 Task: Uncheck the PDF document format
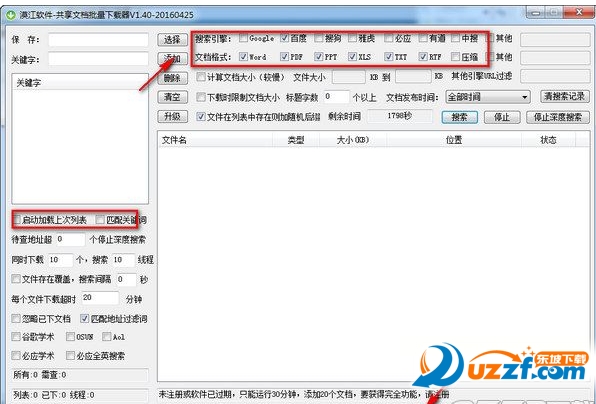coord(285,57)
